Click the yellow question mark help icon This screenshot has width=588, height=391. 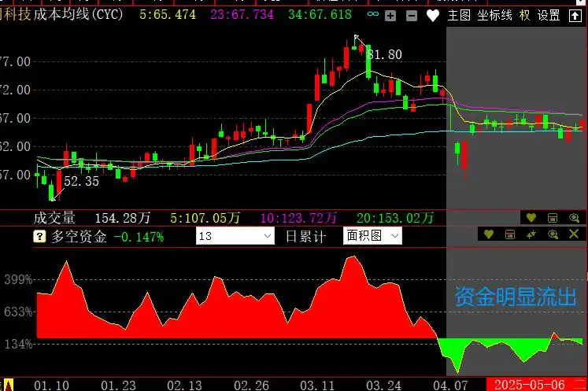(x=39, y=236)
